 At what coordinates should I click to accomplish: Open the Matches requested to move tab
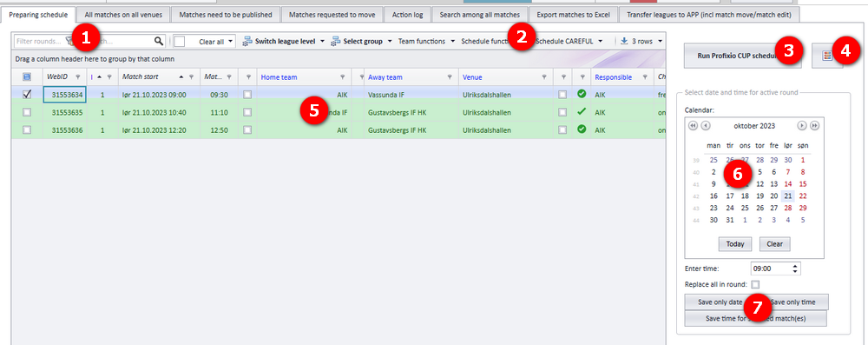point(332,15)
